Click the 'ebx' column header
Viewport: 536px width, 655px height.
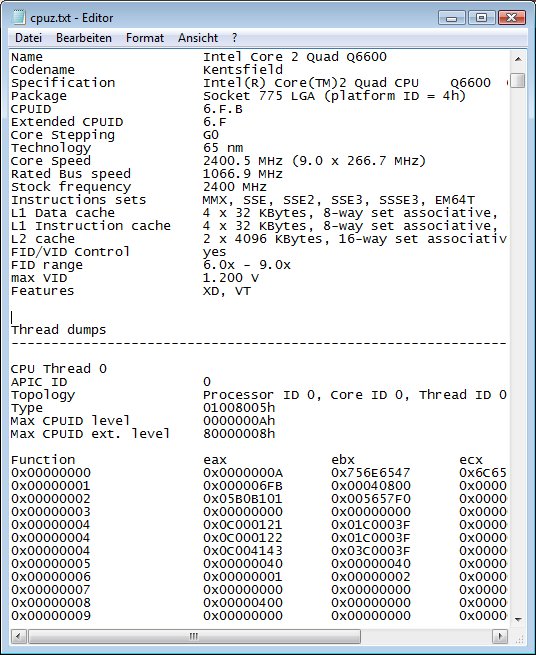tap(343, 460)
